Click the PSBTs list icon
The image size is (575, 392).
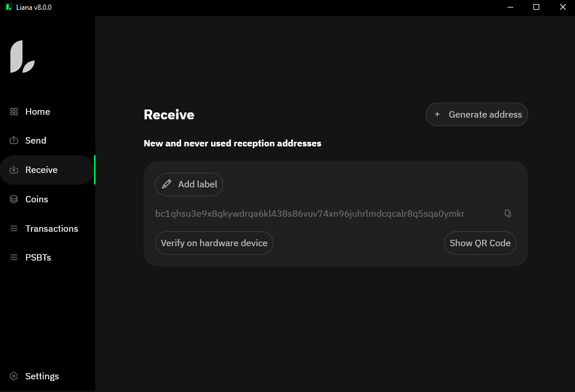14,258
